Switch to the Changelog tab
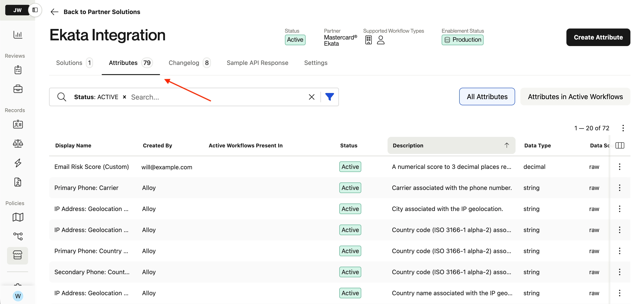This screenshot has height=304, width=644. (190, 63)
